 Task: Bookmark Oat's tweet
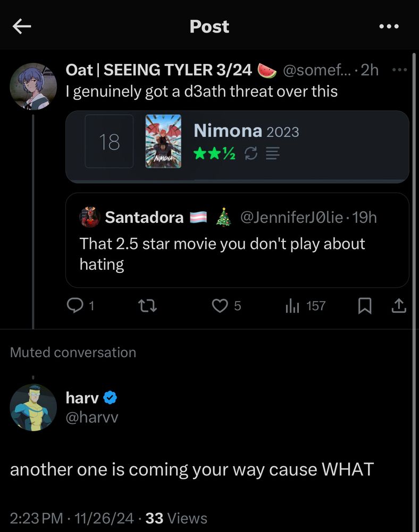365,306
